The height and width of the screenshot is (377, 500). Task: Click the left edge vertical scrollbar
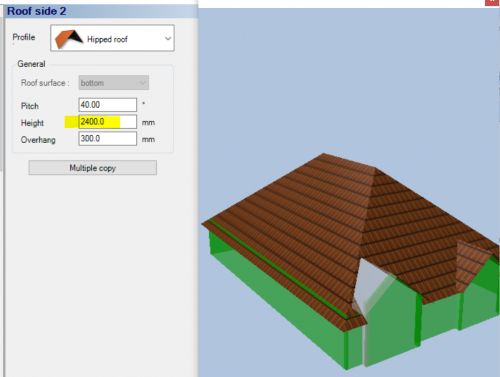pyautogui.click(x=1, y=93)
